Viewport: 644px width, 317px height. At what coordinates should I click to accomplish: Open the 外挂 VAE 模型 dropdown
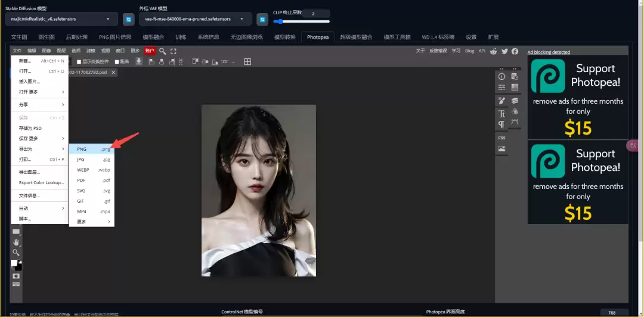(x=196, y=19)
